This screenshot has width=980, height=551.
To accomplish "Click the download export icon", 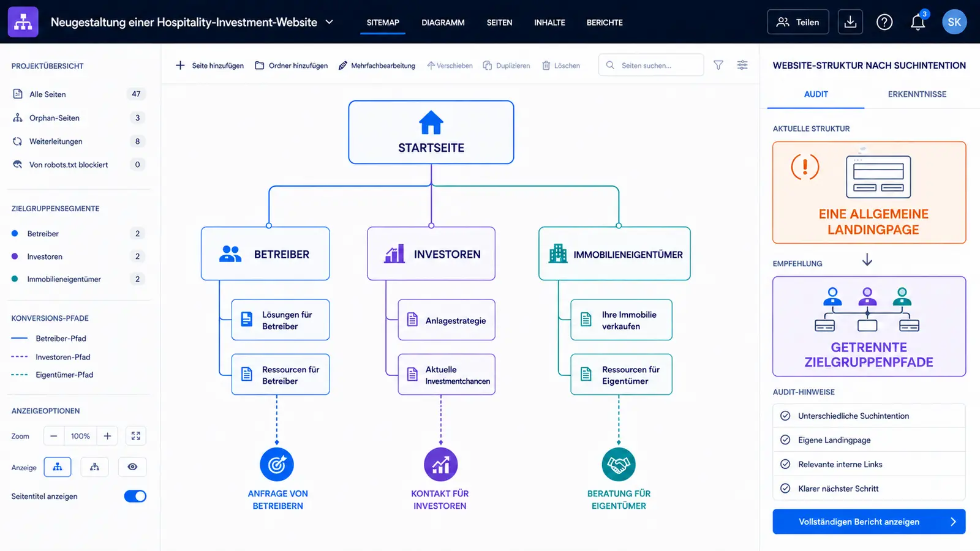I will tap(850, 22).
